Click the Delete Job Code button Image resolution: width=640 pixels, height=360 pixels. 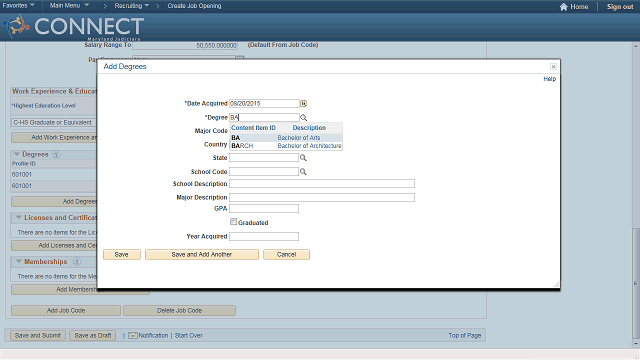(x=179, y=311)
